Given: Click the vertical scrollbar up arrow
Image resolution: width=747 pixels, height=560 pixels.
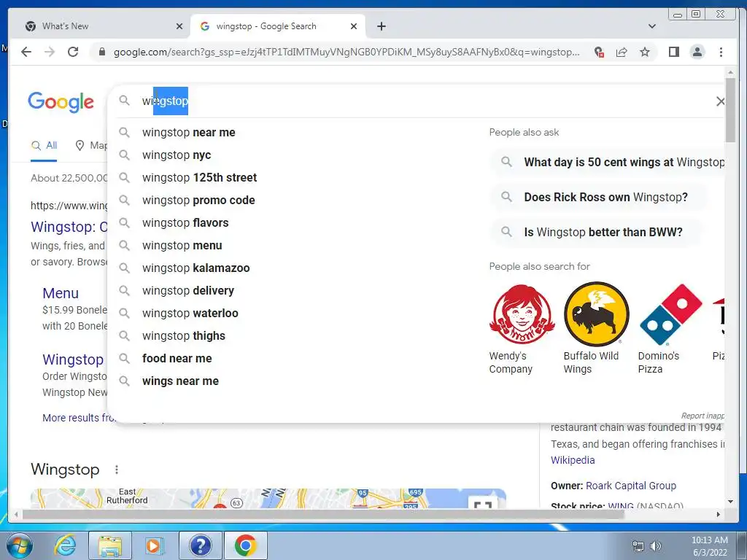Looking at the screenshot, I should pos(730,72).
